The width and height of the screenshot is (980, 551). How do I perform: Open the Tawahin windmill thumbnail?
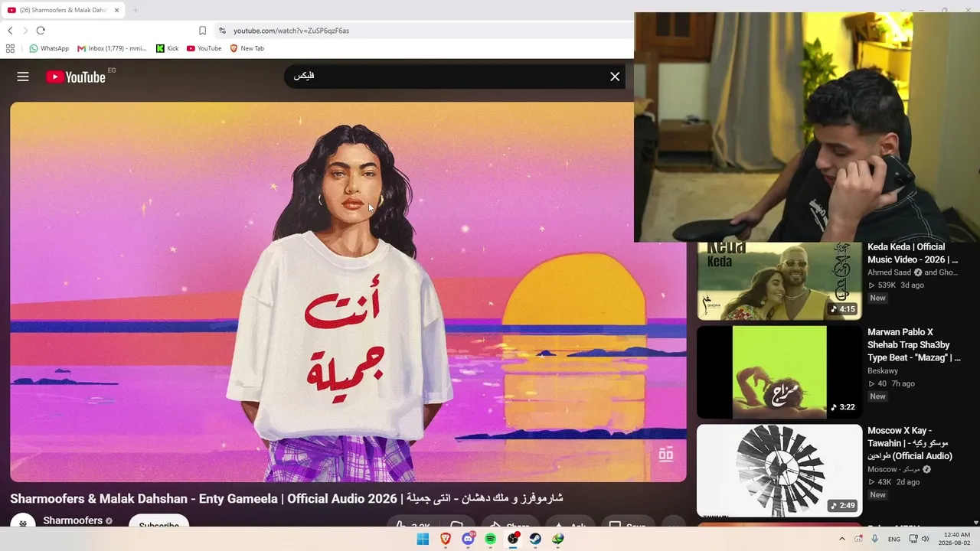click(x=779, y=471)
